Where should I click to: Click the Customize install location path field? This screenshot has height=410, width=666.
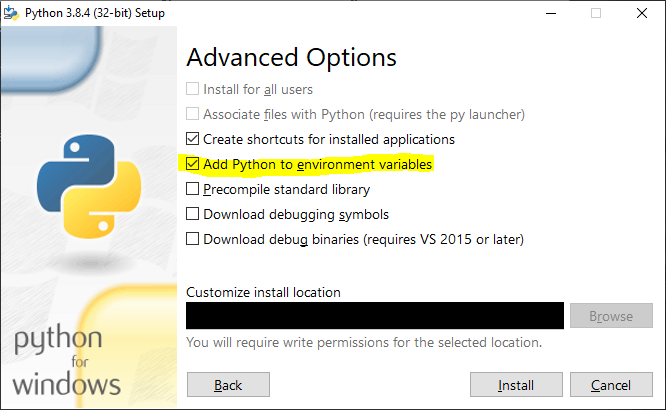(x=375, y=316)
